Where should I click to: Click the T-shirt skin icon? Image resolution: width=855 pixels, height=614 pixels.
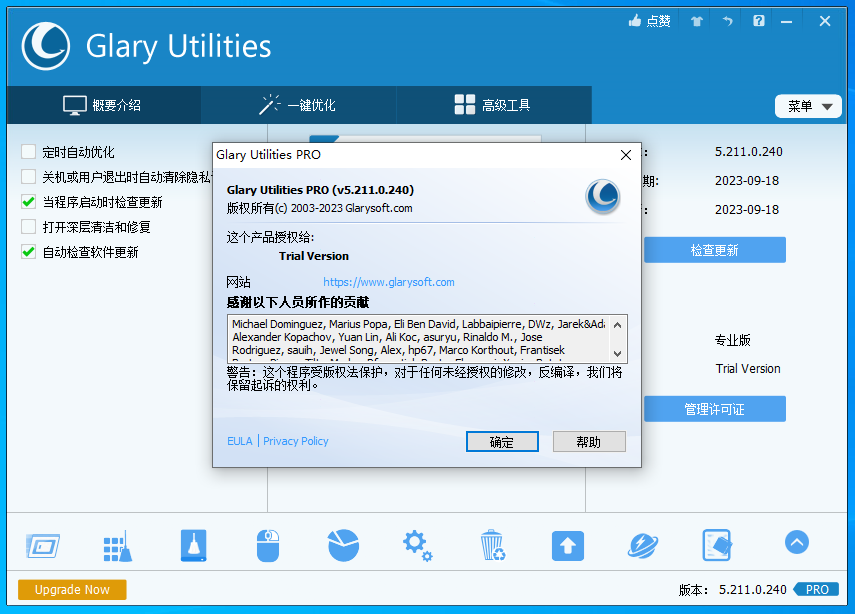click(697, 21)
